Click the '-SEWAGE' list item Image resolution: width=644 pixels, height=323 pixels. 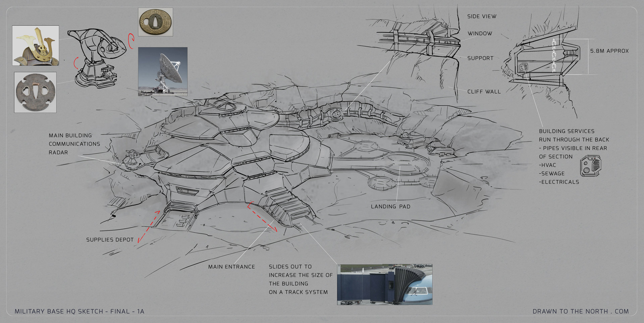(x=552, y=173)
